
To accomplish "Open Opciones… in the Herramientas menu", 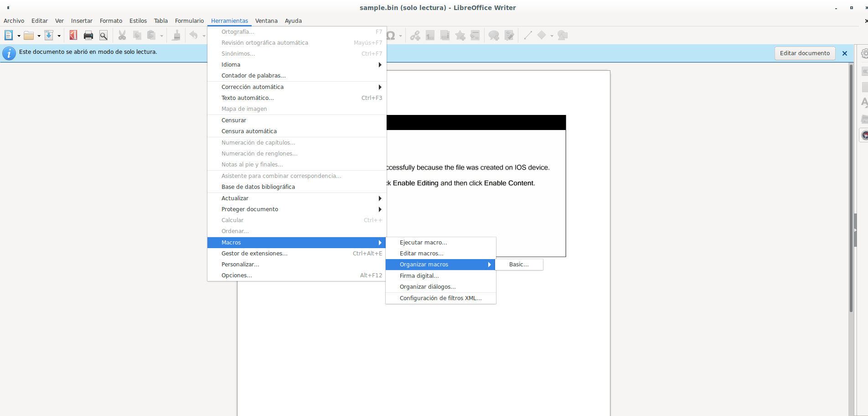I will click(237, 276).
